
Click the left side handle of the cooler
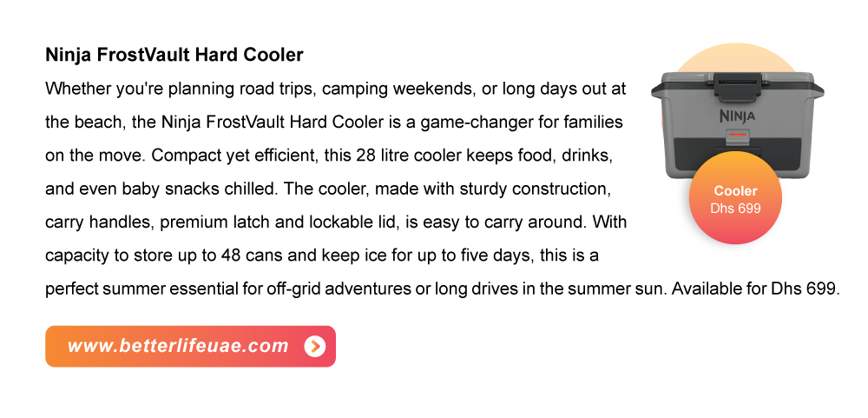click(658, 90)
